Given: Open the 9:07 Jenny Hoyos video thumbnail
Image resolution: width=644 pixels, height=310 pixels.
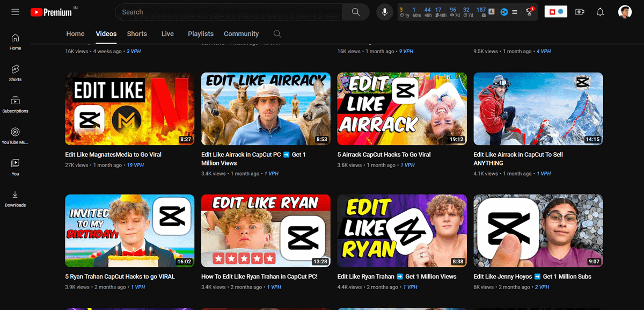Looking at the screenshot, I should pyautogui.click(x=538, y=231).
